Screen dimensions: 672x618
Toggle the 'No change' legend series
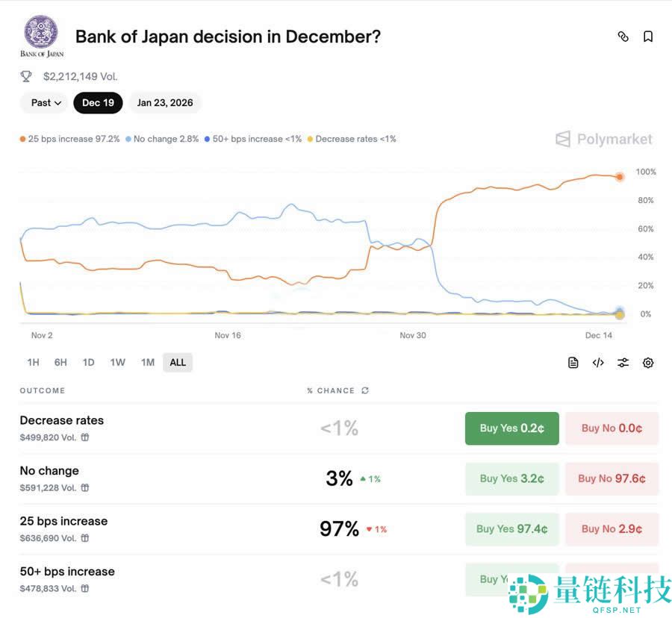point(161,139)
